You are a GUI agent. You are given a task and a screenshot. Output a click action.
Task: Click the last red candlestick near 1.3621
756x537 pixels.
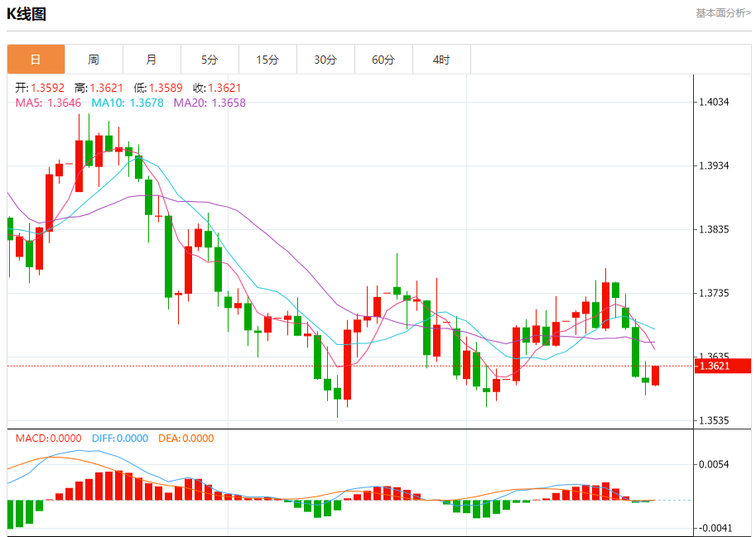655,376
